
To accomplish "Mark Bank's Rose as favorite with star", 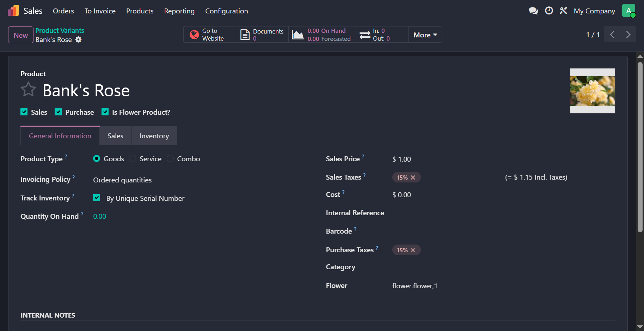I will point(28,90).
